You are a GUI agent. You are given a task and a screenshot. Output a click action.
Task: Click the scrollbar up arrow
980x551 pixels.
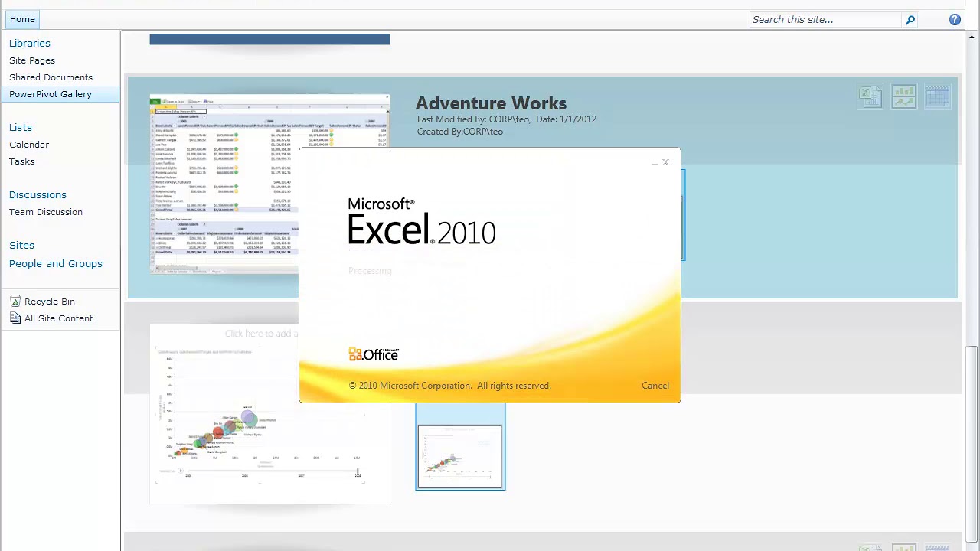(x=972, y=36)
